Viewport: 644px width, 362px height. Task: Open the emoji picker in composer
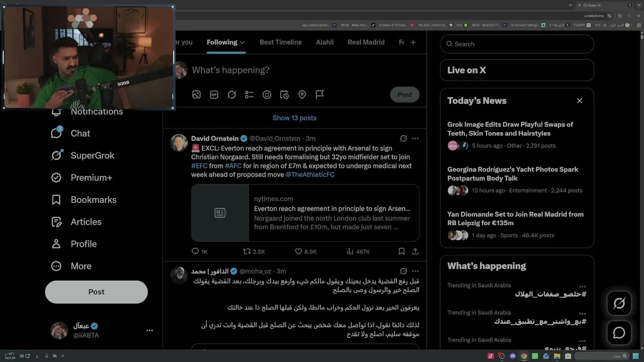(267, 95)
